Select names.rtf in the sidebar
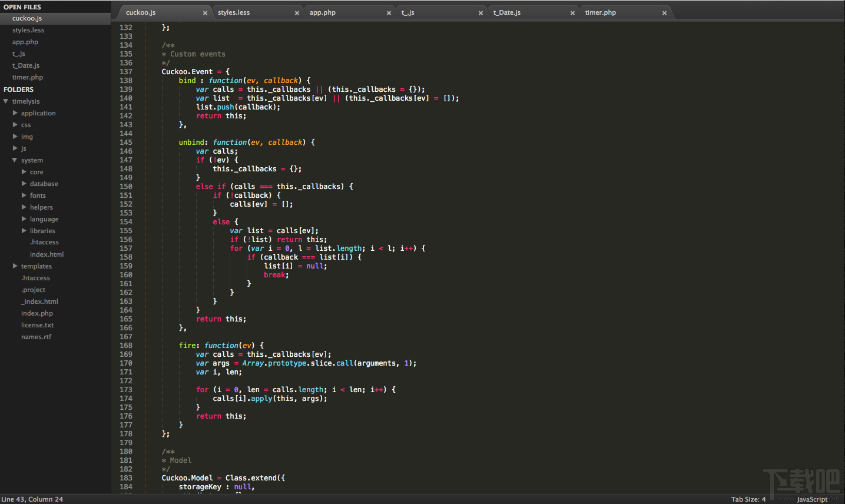This screenshot has width=845, height=504. (x=36, y=336)
